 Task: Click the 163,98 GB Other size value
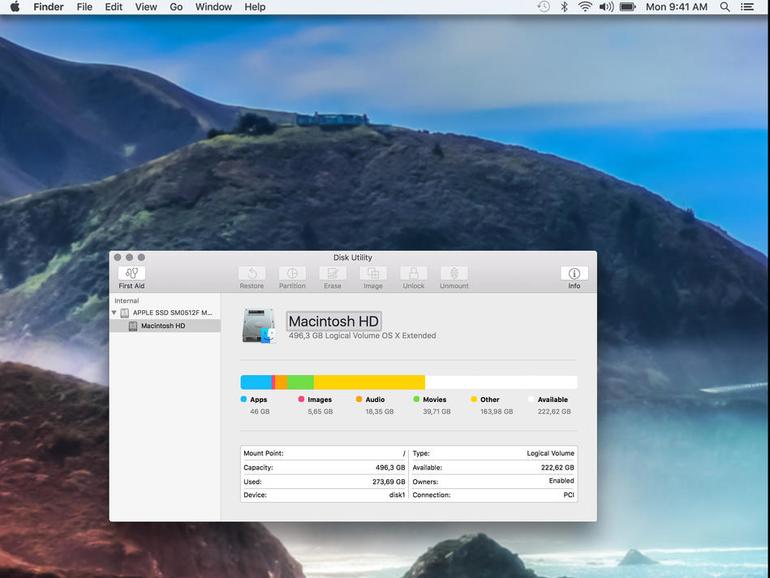click(x=496, y=412)
